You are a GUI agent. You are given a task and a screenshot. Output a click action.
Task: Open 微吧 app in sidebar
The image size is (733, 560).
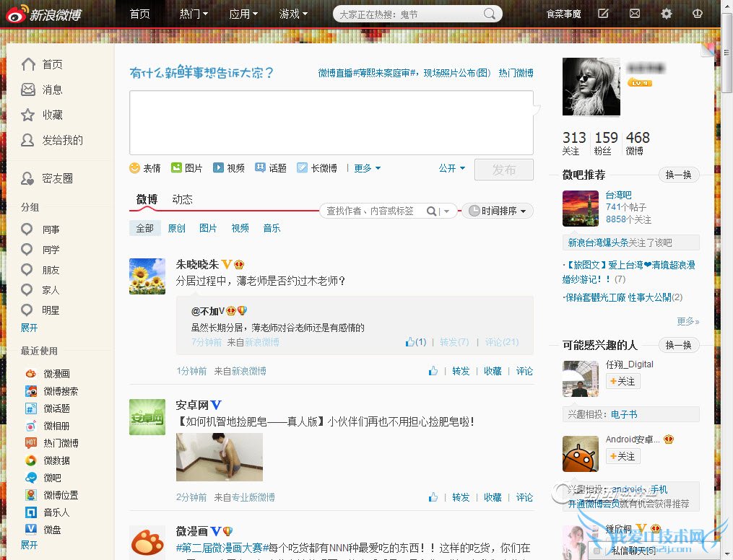pos(43,477)
